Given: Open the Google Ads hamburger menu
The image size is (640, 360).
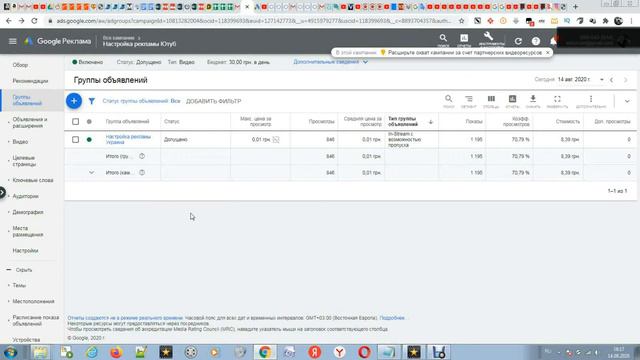Looking at the screenshot, I should [13, 41].
